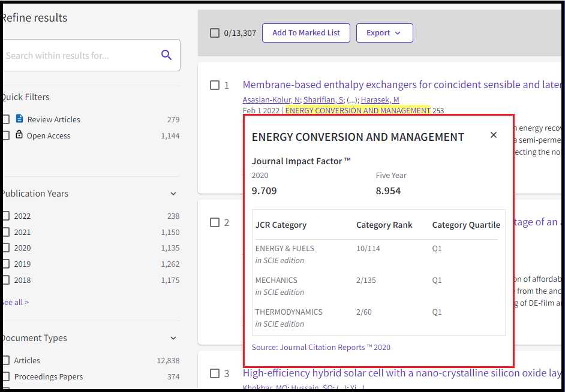Click the Open Access count 1,144
Image resolution: width=565 pixels, height=392 pixels.
(x=170, y=135)
